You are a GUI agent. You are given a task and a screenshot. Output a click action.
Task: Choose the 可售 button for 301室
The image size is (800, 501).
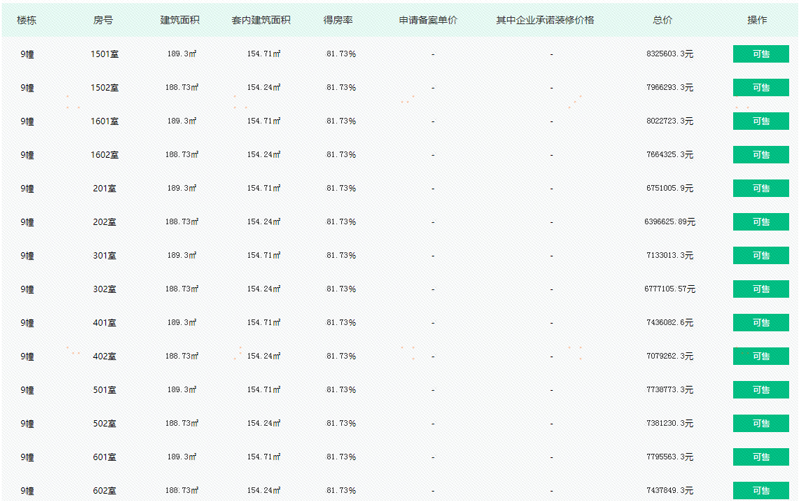click(x=760, y=256)
